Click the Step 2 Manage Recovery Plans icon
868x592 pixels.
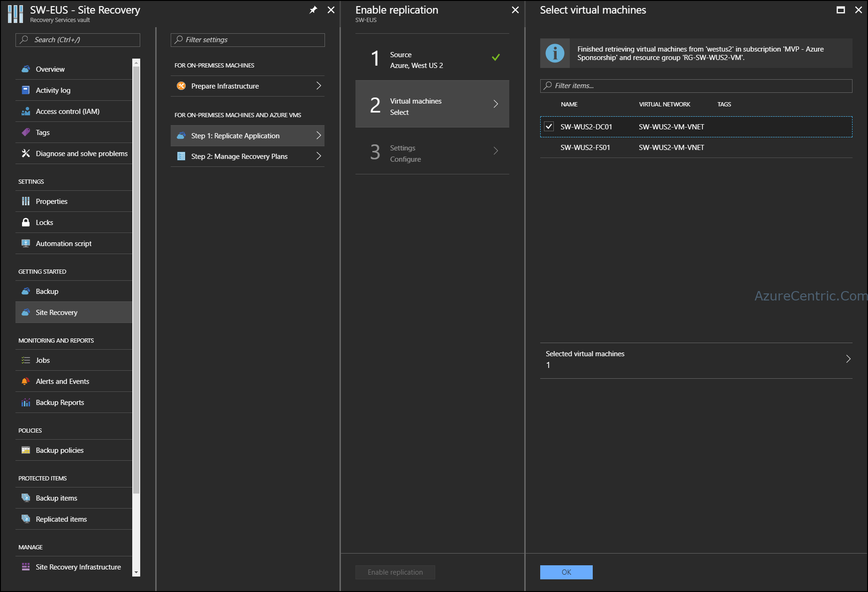tap(181, 156)
